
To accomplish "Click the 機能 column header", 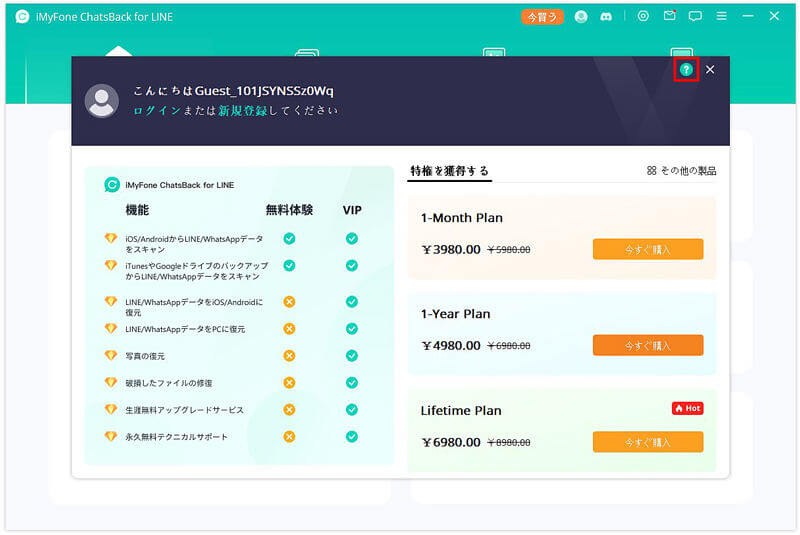I will point(137,210).
